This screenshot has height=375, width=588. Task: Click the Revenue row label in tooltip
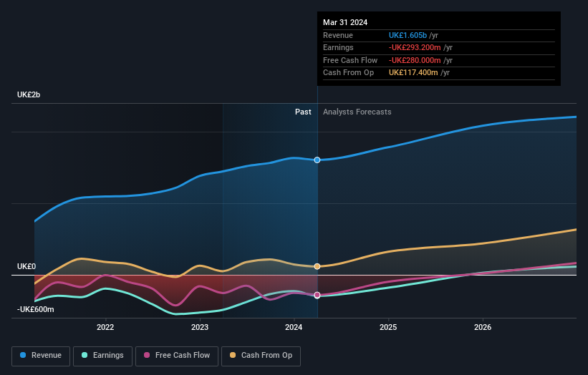338,35
